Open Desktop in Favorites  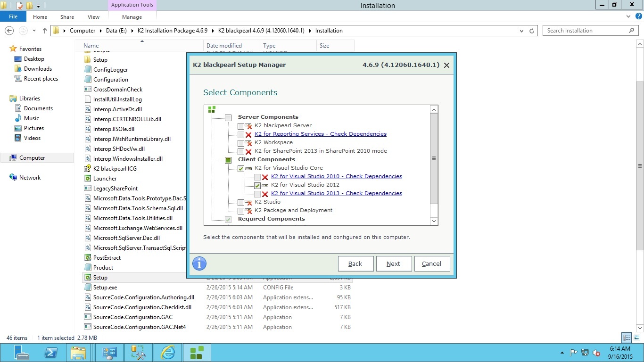(x=34, y=59)
